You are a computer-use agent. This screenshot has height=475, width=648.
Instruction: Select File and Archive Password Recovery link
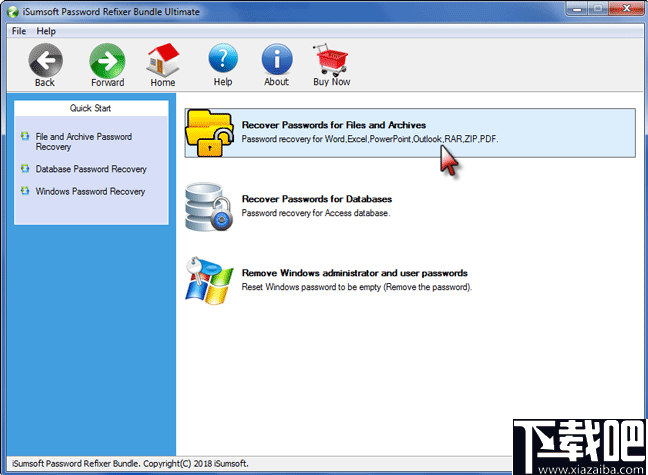[x=83, y=142]
